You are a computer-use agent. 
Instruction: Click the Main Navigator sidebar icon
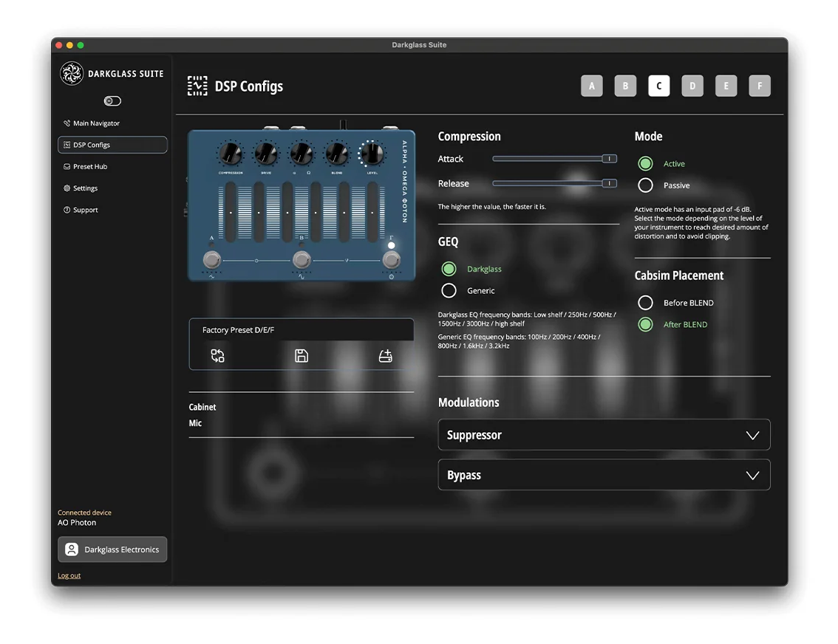point(67,123)
